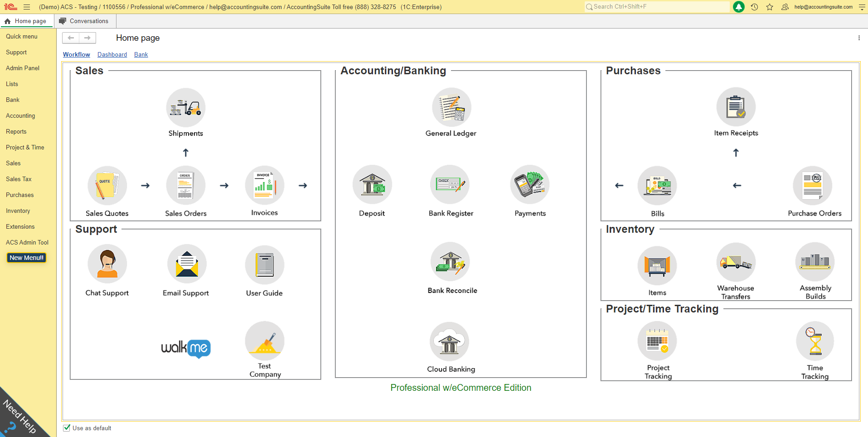
Task: Open Inventory section in sidebar
Action: (18, 211)
